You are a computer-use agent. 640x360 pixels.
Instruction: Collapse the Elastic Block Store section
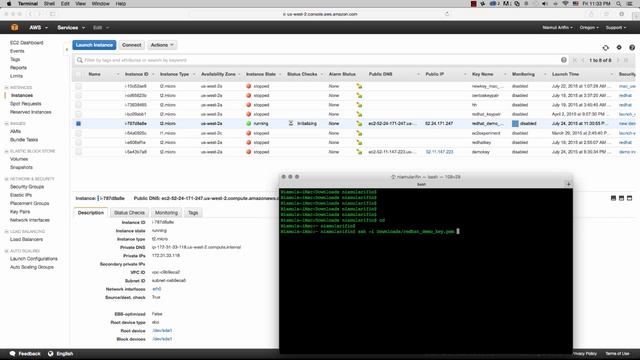[7, 151]
